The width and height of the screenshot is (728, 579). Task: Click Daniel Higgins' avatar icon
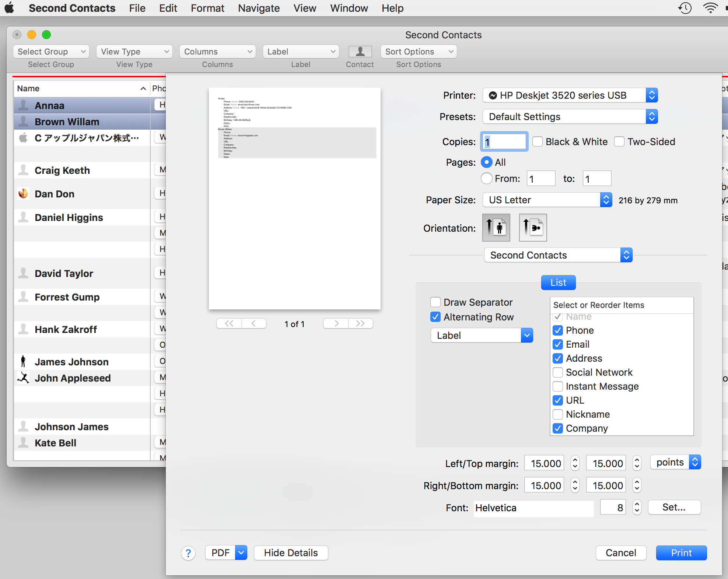pos(24,217)
